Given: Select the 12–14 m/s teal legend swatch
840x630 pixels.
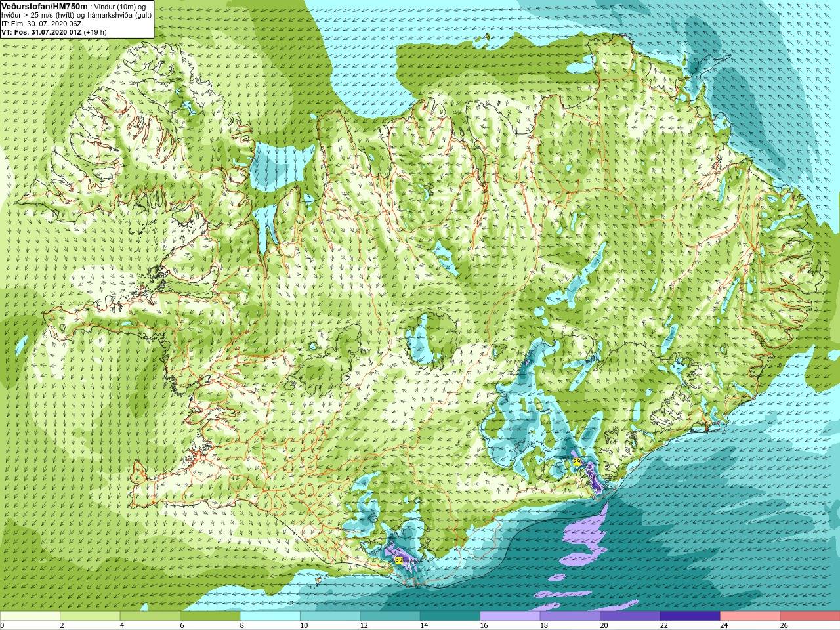Looking at the screenshot, I should point(390,616).
